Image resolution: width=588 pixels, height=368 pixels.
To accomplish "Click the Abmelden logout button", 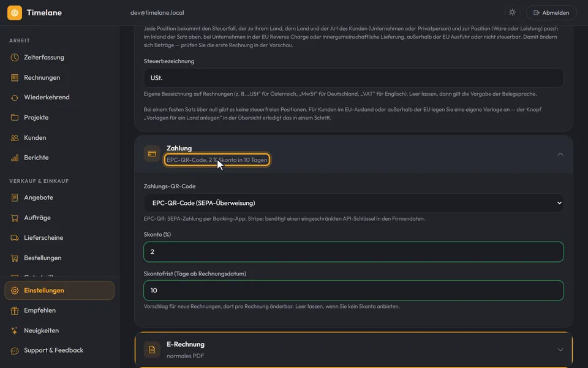I will click(x=551, y=12).
